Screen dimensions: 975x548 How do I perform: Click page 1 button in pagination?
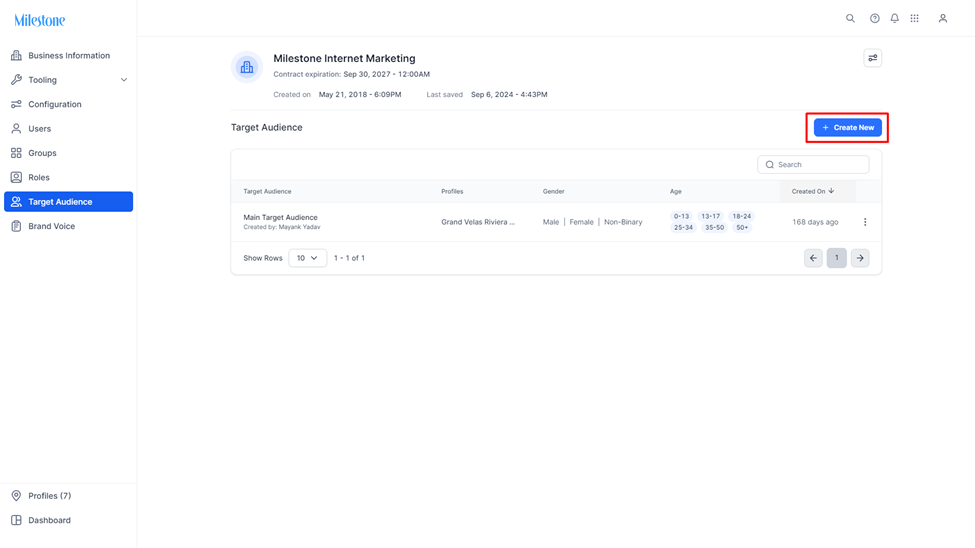pos(836,258)
